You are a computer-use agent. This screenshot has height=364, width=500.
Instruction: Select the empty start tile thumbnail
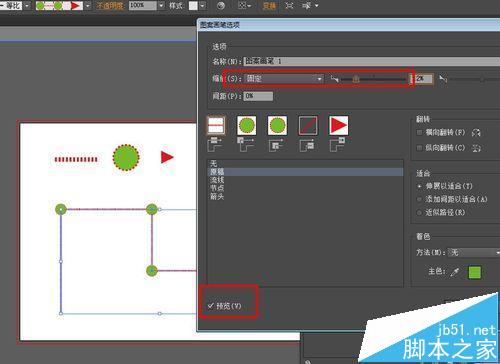pos(308,125)
